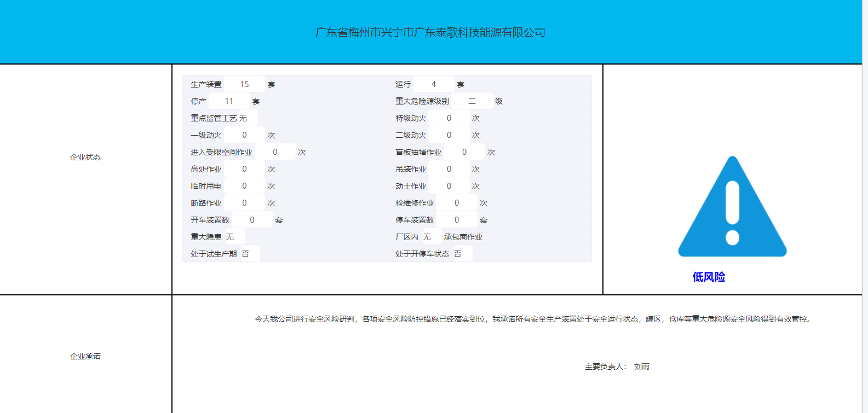The image size is (868, 413).
Task: Click the 处于试生产期 label
Action: click(x=214, y=254)
